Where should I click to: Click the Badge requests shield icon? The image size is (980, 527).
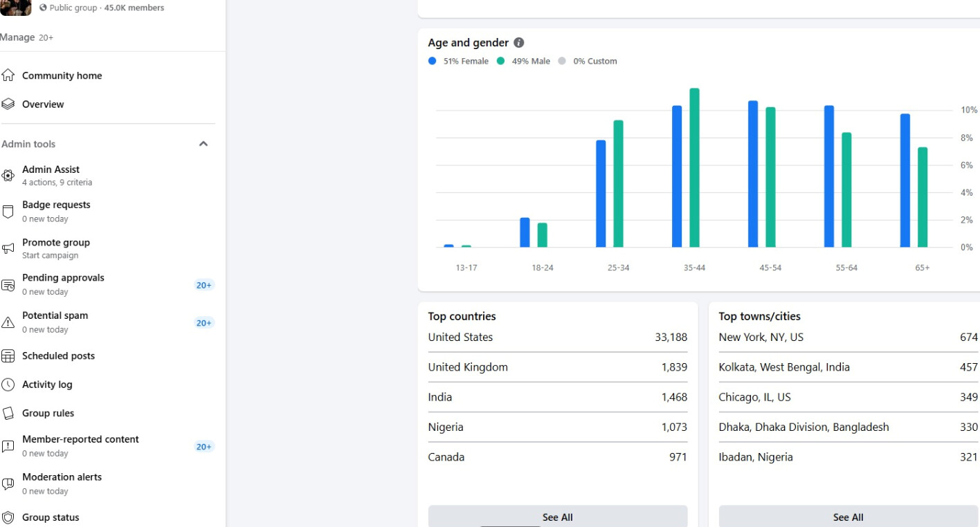click(x=8, y=212)
